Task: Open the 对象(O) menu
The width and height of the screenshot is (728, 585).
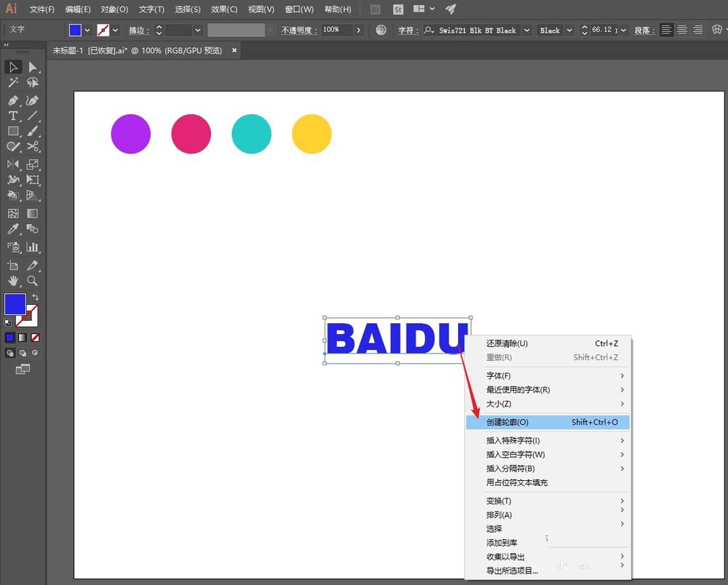Action: point(114,9)
